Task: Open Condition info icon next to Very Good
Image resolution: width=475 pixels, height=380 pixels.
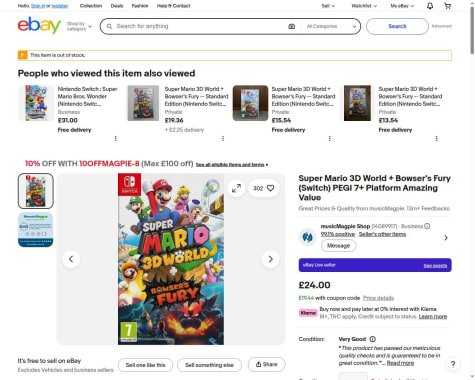Action: (x=372, y=339)
